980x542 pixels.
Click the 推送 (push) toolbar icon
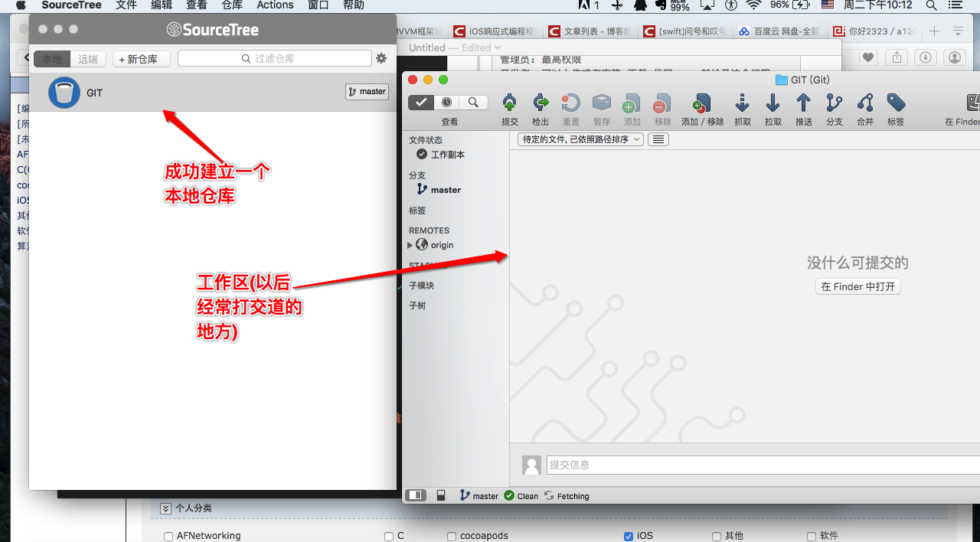pyautogui.click(x=803, y=103)
